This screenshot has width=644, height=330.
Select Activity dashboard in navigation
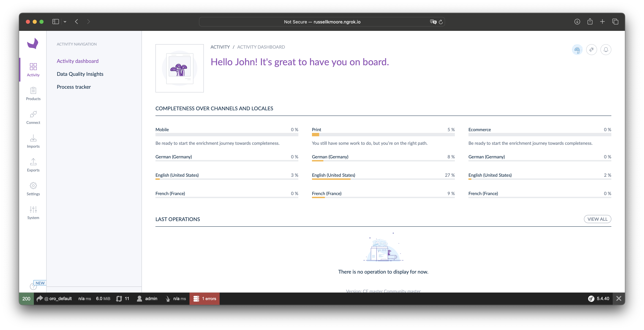click(x=78, y=61)
